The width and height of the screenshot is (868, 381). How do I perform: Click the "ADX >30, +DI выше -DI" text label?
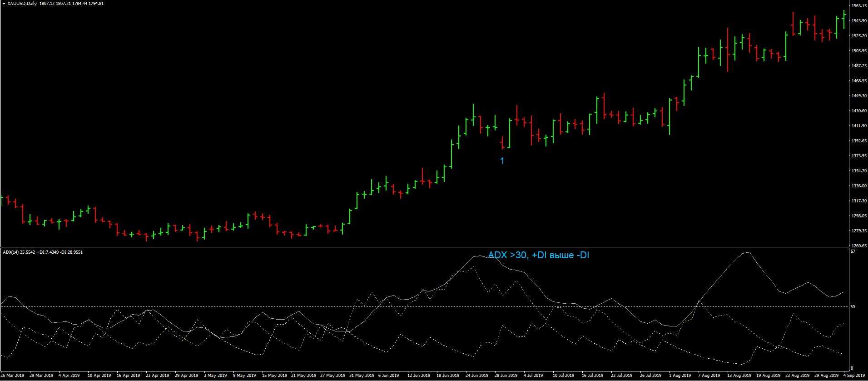click(539, 256)
